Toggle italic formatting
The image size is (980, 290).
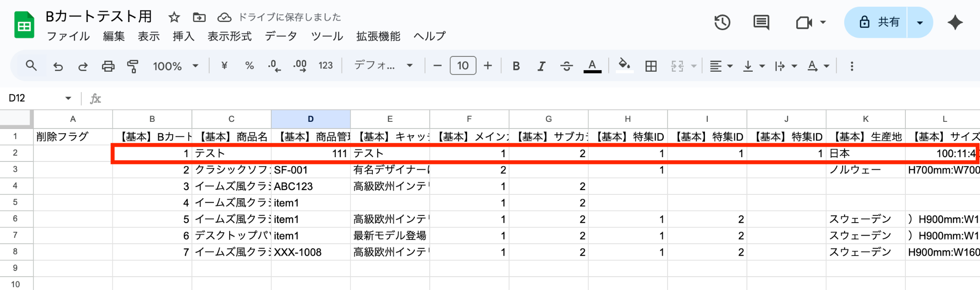[541, 66]
